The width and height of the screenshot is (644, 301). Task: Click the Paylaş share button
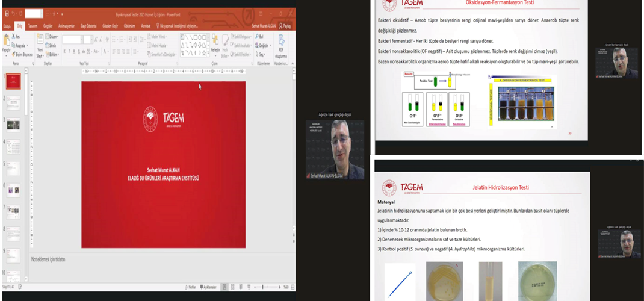pos(285,26)
